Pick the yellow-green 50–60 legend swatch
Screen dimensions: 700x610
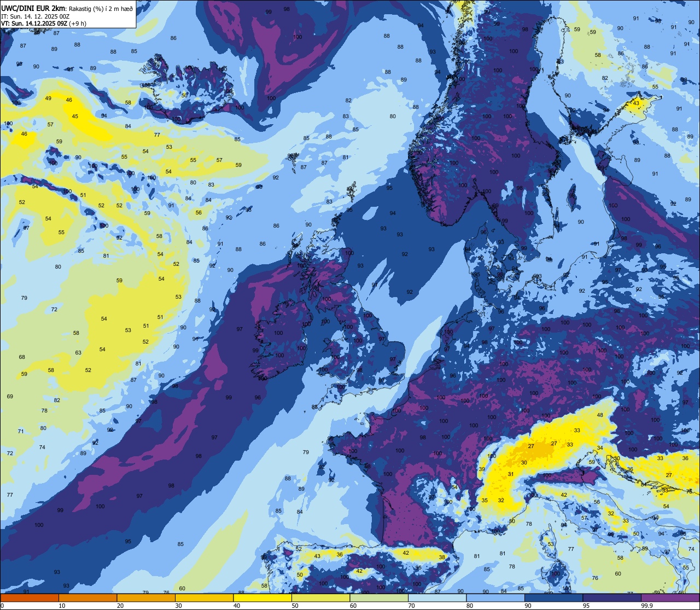point(320,598)
